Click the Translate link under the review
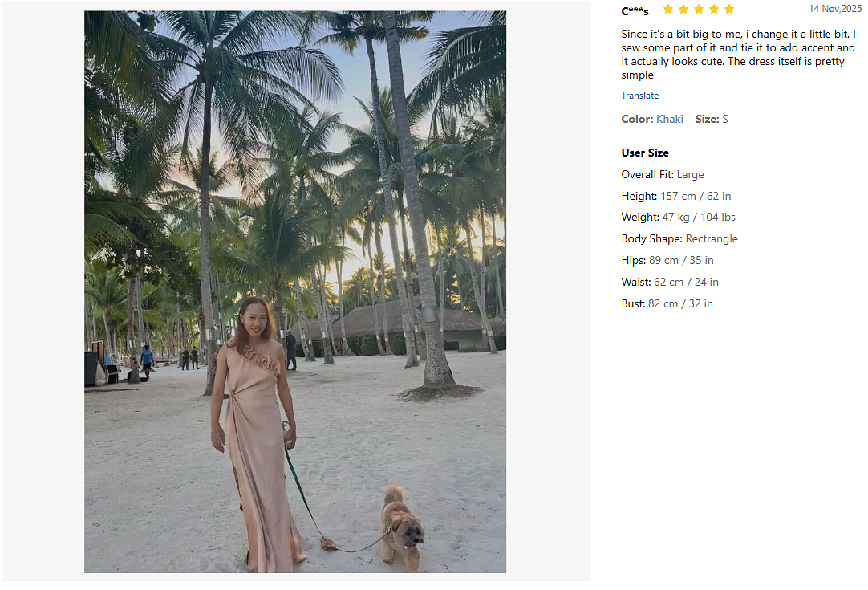The image size is (868, 590). tap(639, 96)
